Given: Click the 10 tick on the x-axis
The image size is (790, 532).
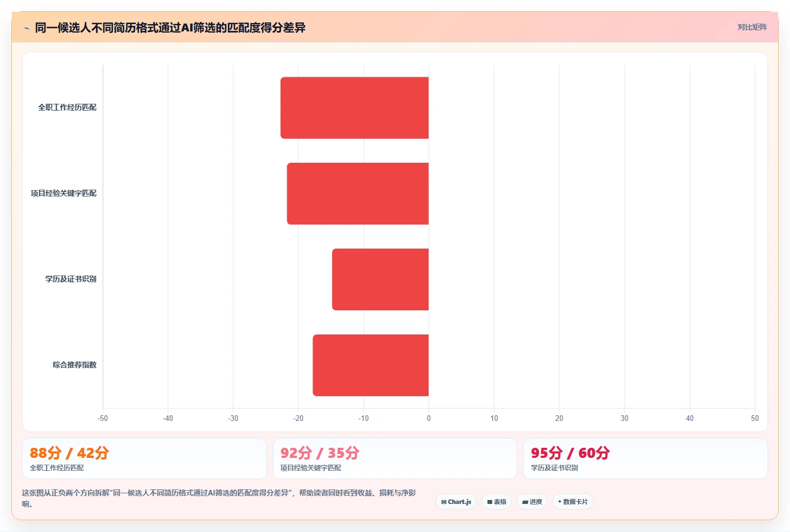Looking at the screenshot, I should coord(494,418).
